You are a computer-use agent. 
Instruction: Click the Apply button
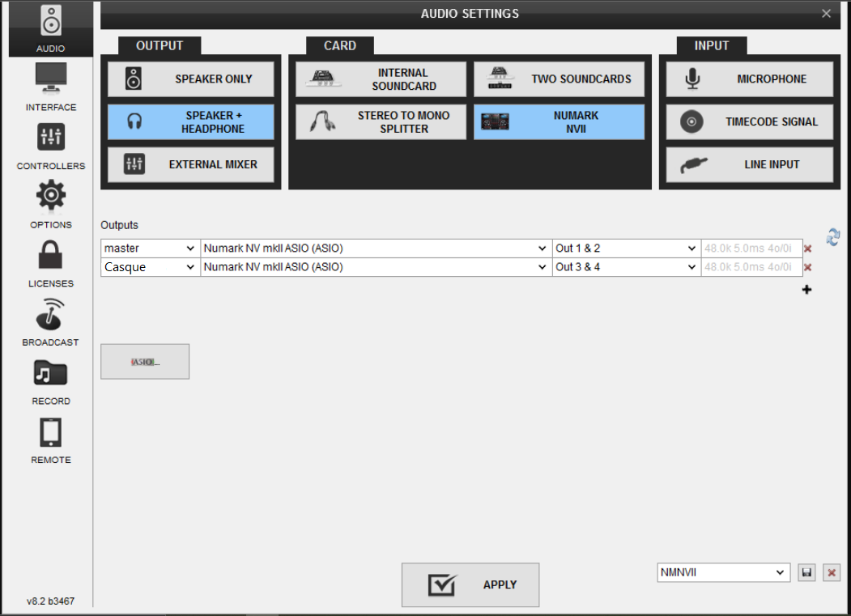[x=470, y=585]
